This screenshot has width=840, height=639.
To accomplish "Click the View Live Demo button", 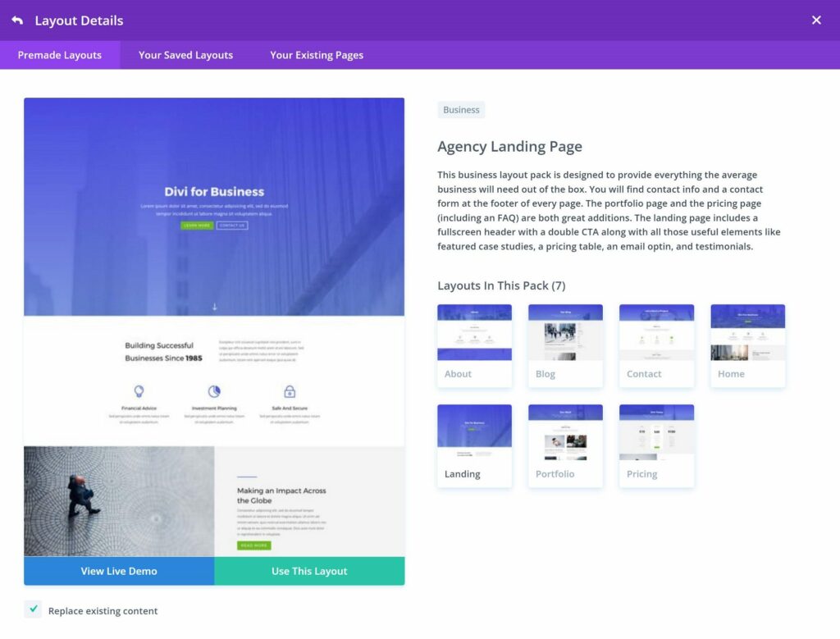I will [119, 571].
